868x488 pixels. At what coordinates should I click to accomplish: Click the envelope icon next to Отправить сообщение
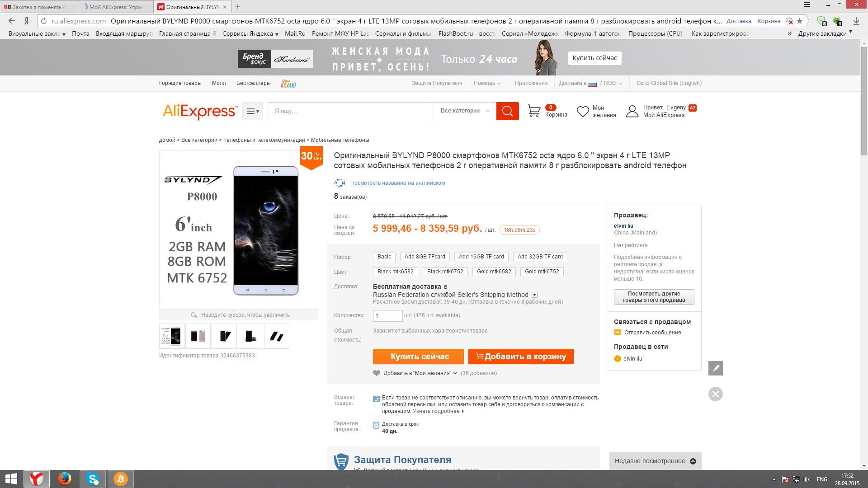tap(618, 333)
